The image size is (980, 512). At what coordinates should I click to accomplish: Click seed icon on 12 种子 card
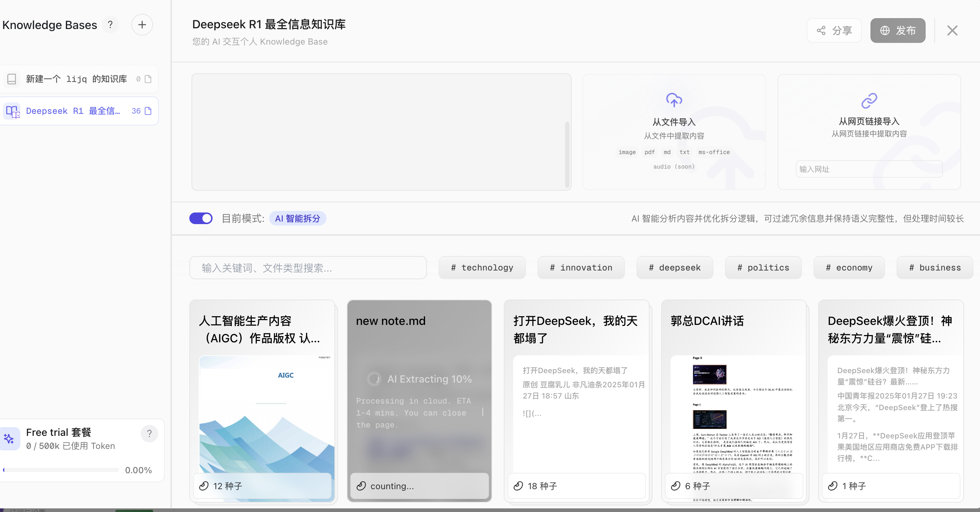click(204, 486)
